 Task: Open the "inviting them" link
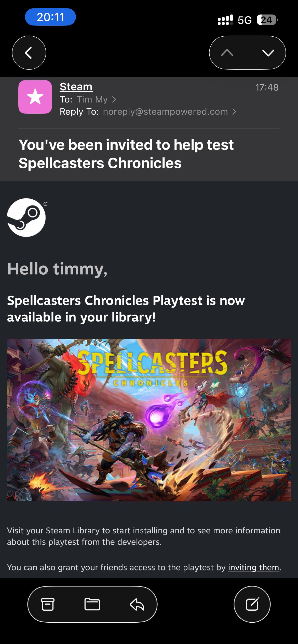click(x=253, y=567)
